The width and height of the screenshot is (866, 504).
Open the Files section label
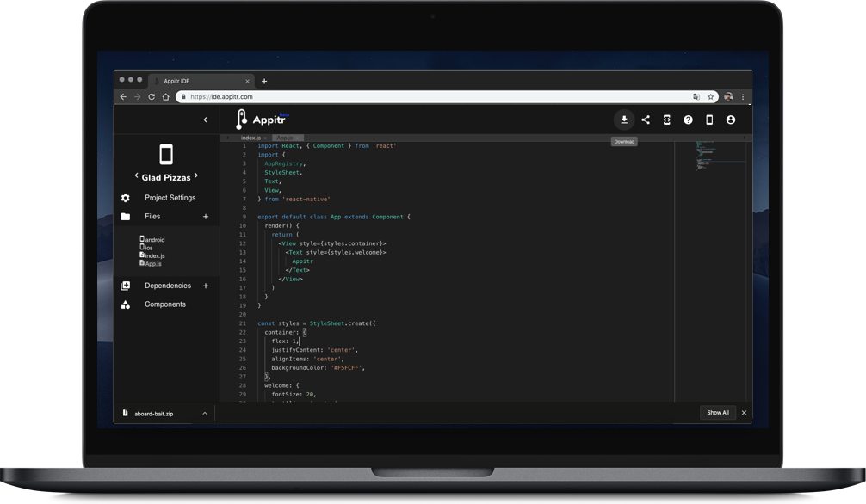coord(152,217)
